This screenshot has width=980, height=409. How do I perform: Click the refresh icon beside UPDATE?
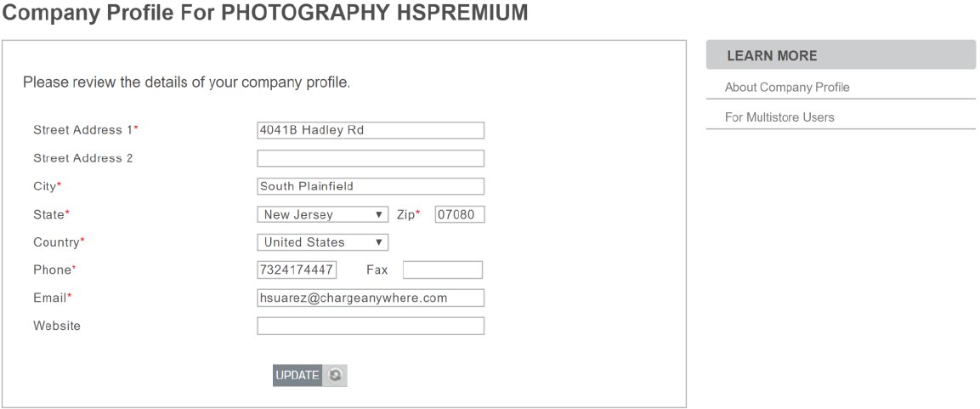coord(336,376)
